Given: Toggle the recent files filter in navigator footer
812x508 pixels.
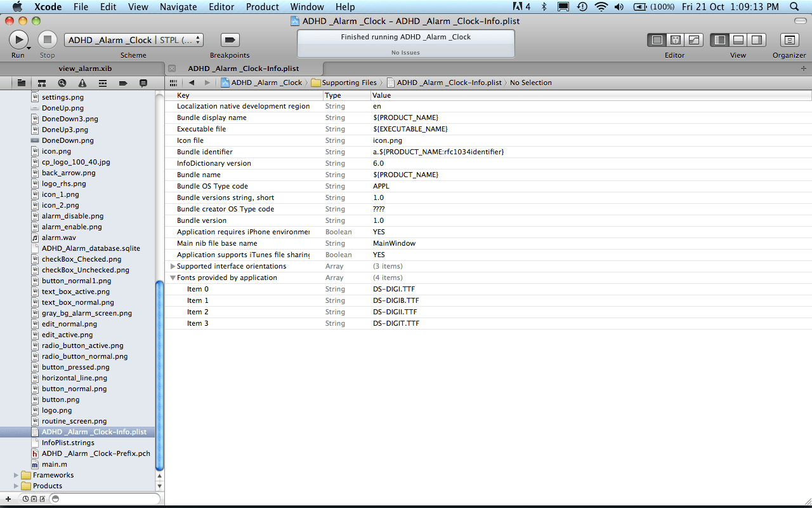Looking at the screenshot, I should (x=25, y=499).
